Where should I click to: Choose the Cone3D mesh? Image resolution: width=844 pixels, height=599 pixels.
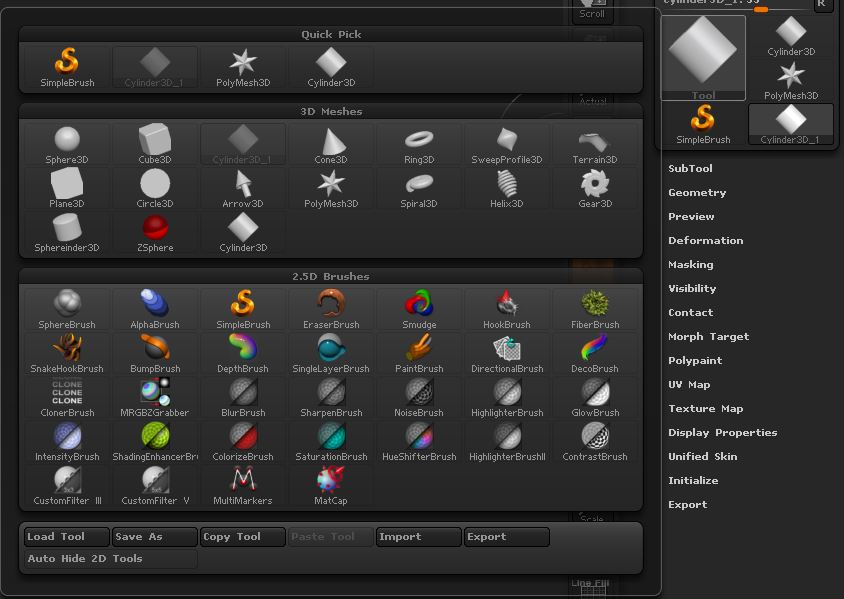331,144
